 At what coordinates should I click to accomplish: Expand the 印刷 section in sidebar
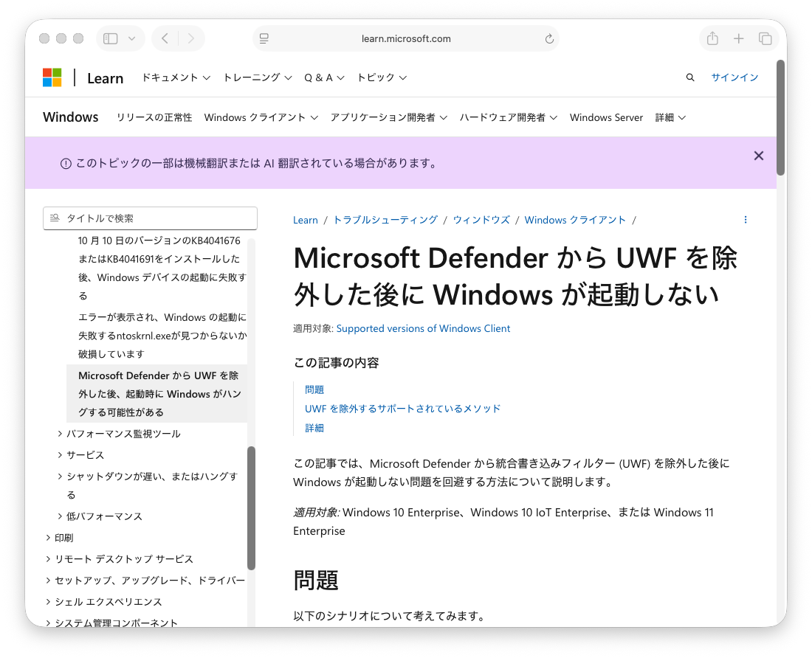(48, 538)
